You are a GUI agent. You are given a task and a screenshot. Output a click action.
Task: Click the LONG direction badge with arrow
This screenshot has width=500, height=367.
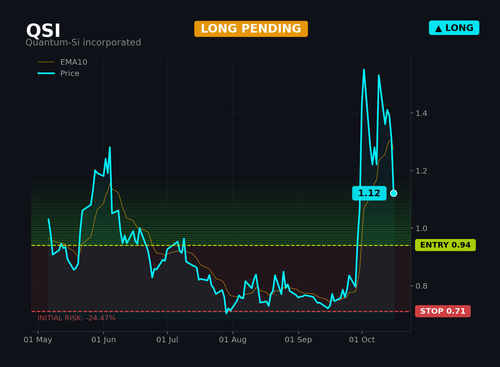click(454, 28)
